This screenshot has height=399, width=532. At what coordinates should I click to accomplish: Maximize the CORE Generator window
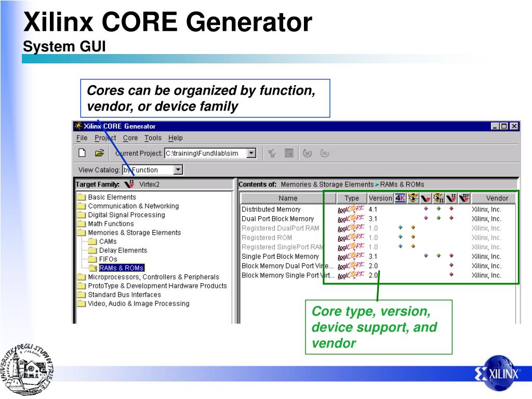504,126
